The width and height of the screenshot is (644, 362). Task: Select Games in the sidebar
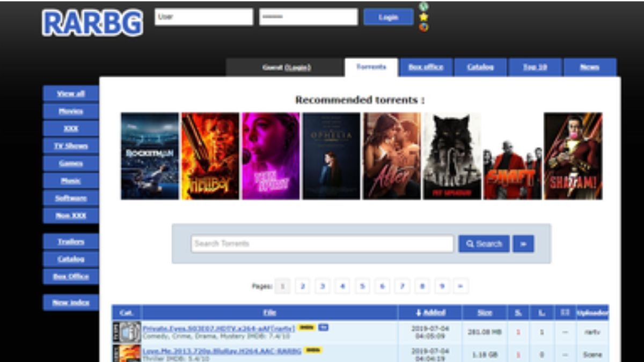[71, 163]
